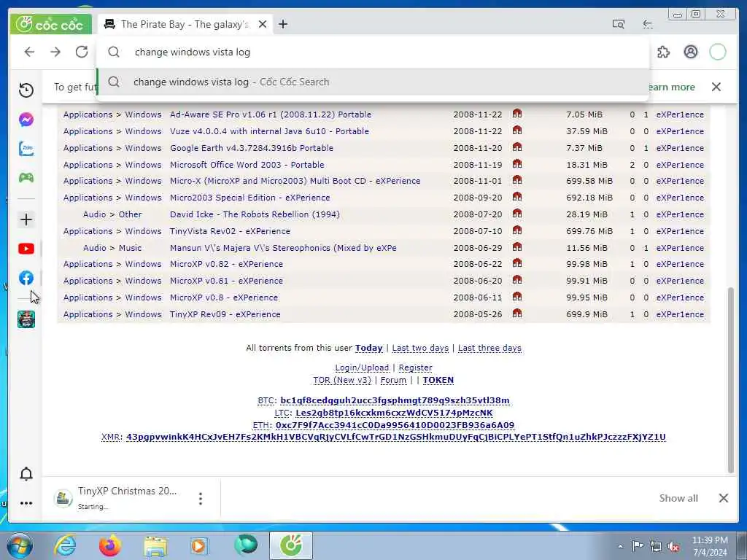Show Today's torrents from this user
This screenshot has height=560, width=747.
369,348
